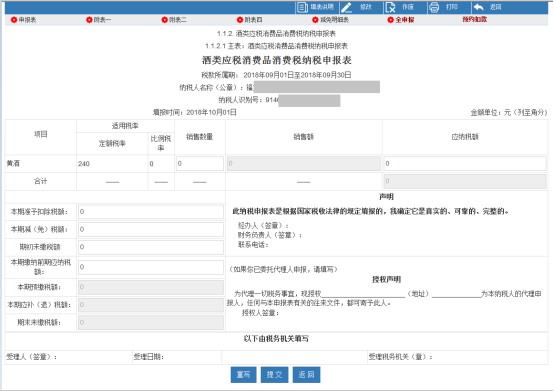Open the 附表二 tab
554x391 pixels.
click(174, 20)
